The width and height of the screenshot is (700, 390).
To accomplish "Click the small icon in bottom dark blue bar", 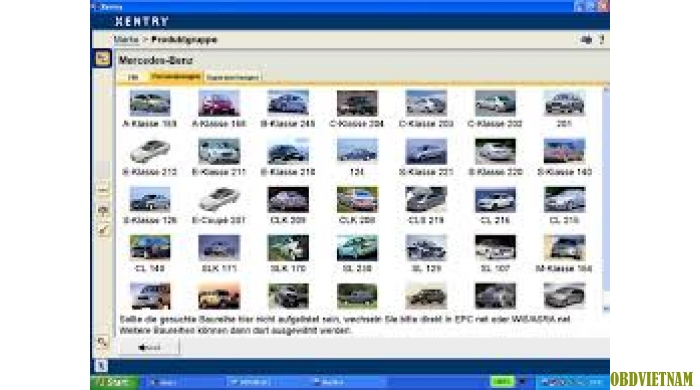I will point(101,366).
